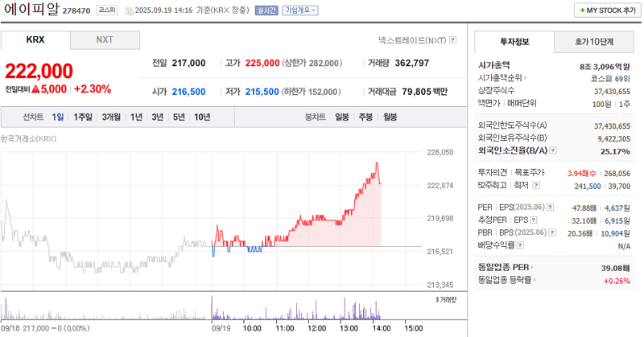Screen dimensions: 644x337
Task: Click the 47.88배 PER value
Action: coord(584,208)
